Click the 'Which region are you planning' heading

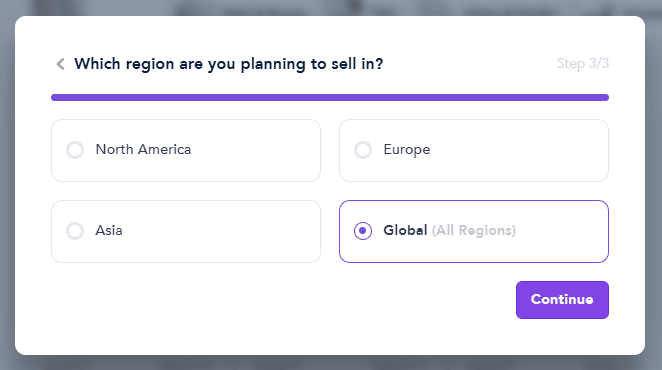coord(228,64)
